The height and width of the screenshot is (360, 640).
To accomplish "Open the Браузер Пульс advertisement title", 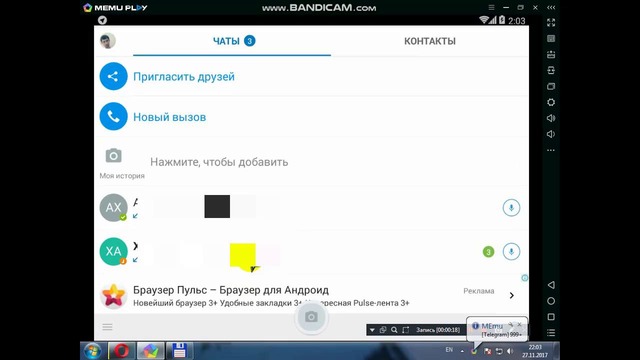I will click(231, 290).
